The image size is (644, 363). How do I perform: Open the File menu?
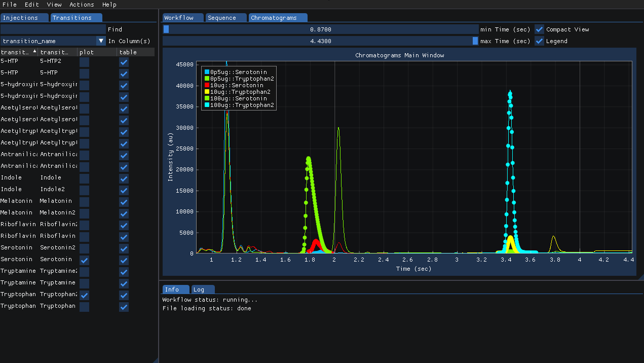pyautogui.click(x=10, y=5)
